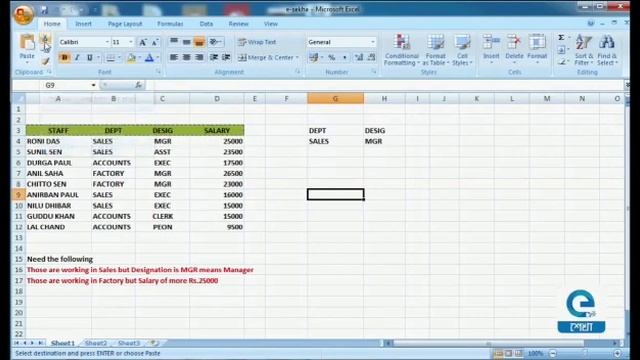Screen dimensions: 640x360
Task: Open the Sheet3 worksheet tab
Action: [129, 343]
